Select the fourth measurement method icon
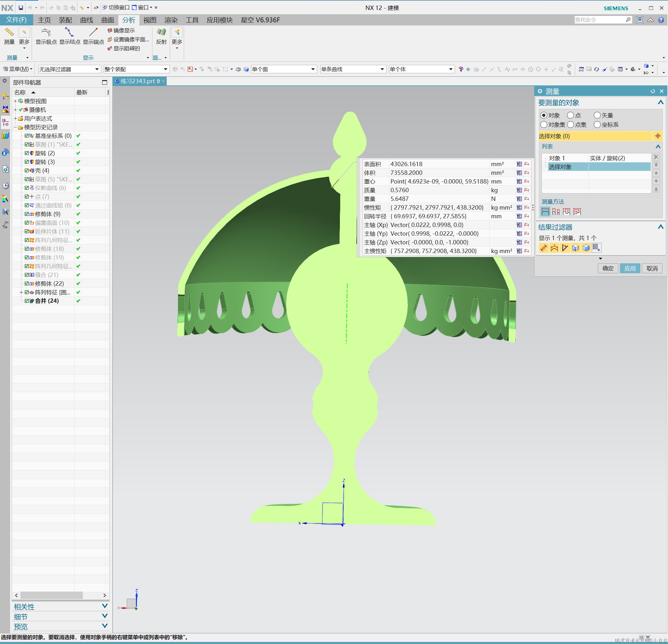 (577, 211)
